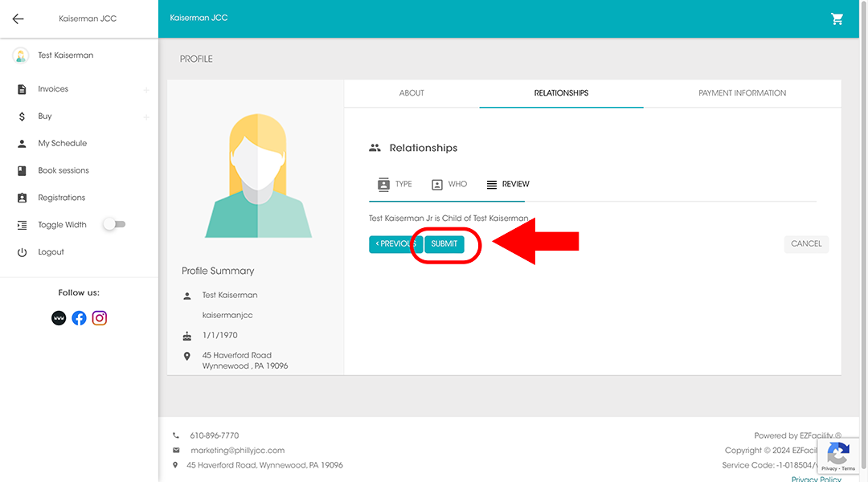Viewport: 868px width, 482px height.
Task: Click the Logout power icon
Action: [22, 252]
